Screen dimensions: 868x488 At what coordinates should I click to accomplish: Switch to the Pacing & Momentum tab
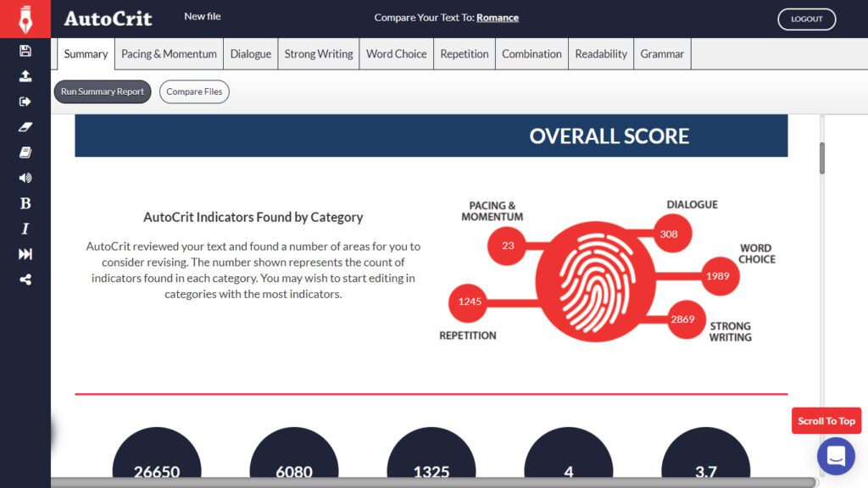(169, 54)
